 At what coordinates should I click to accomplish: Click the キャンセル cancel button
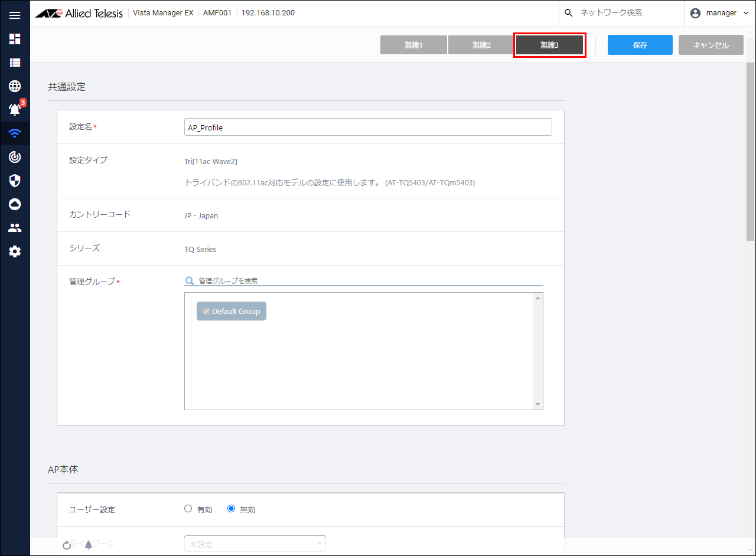coord(711,45)
